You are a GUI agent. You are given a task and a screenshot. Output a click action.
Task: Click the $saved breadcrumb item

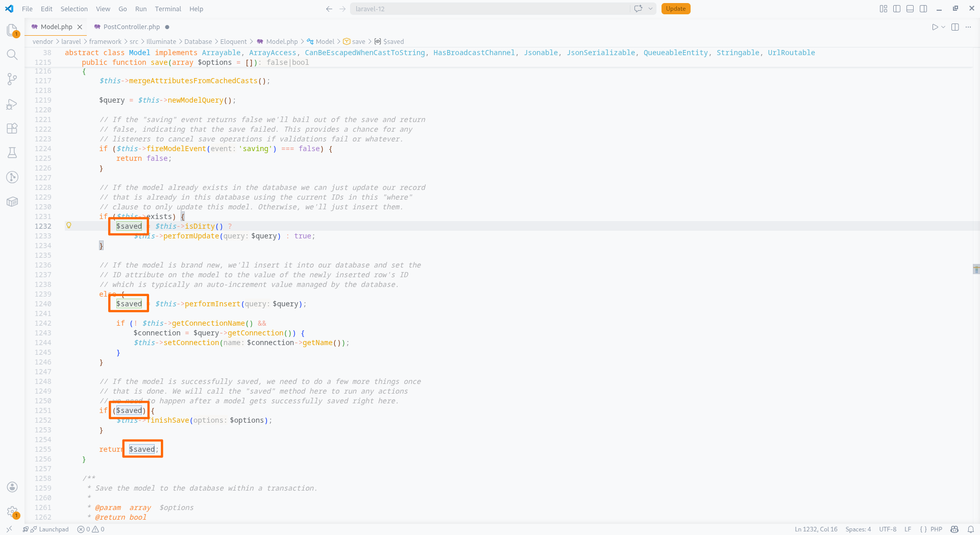coord(389,42)
